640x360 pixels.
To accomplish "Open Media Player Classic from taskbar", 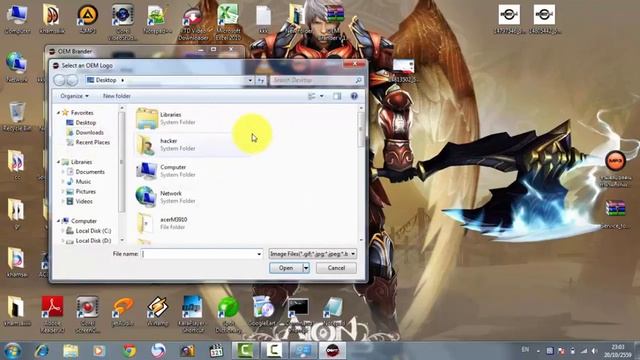I will (216, 351).
